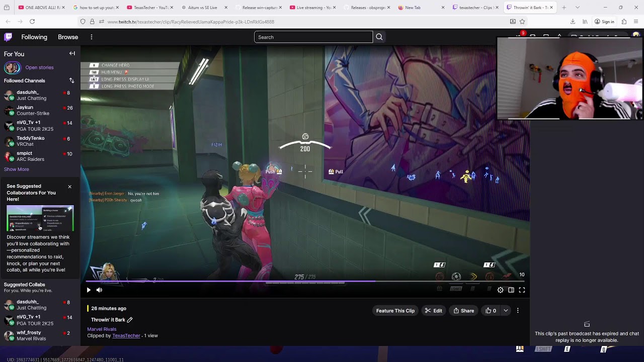
Task: Click the Twitch logo home icon
Action: point(8,37)
